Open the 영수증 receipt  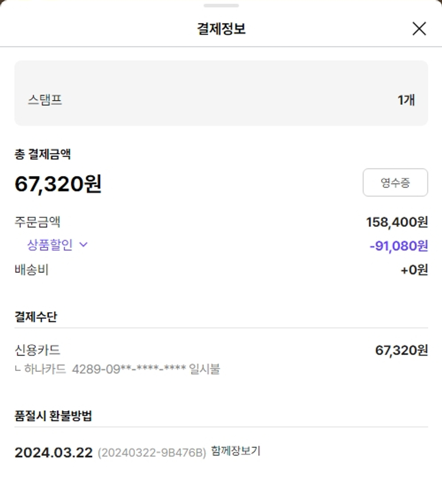395,183
